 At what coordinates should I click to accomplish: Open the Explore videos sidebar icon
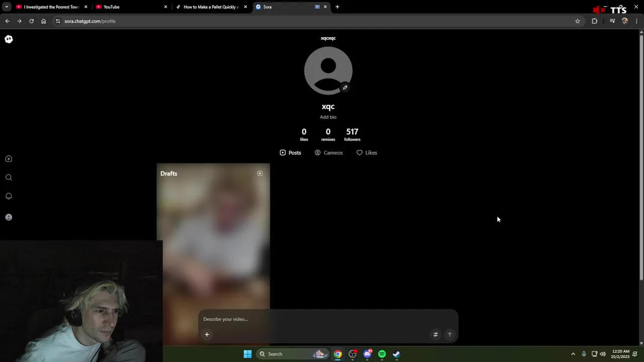click(x=9, y=159)
